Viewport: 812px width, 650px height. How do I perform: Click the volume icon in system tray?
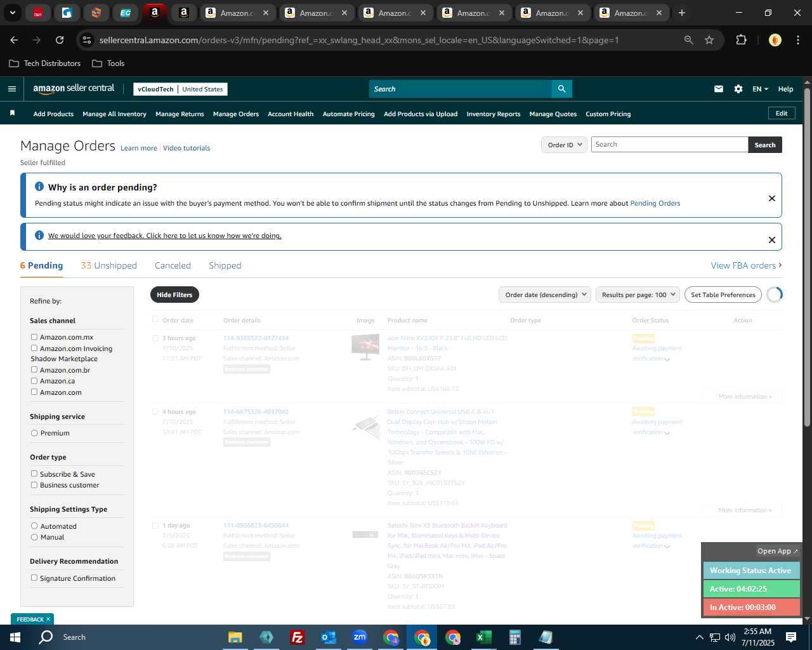pyautogui.click(x=730, y=637)
